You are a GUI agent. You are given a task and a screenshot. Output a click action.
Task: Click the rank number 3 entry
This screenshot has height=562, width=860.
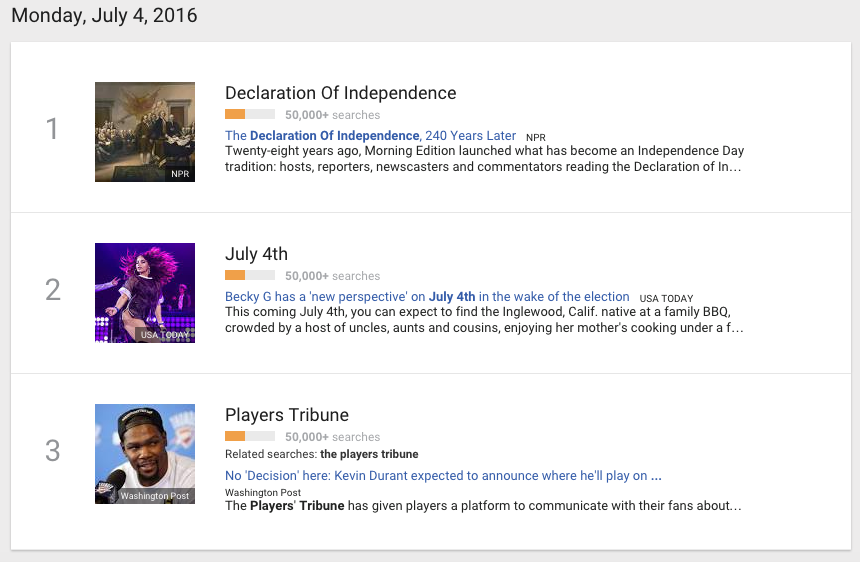click(53, 452)
